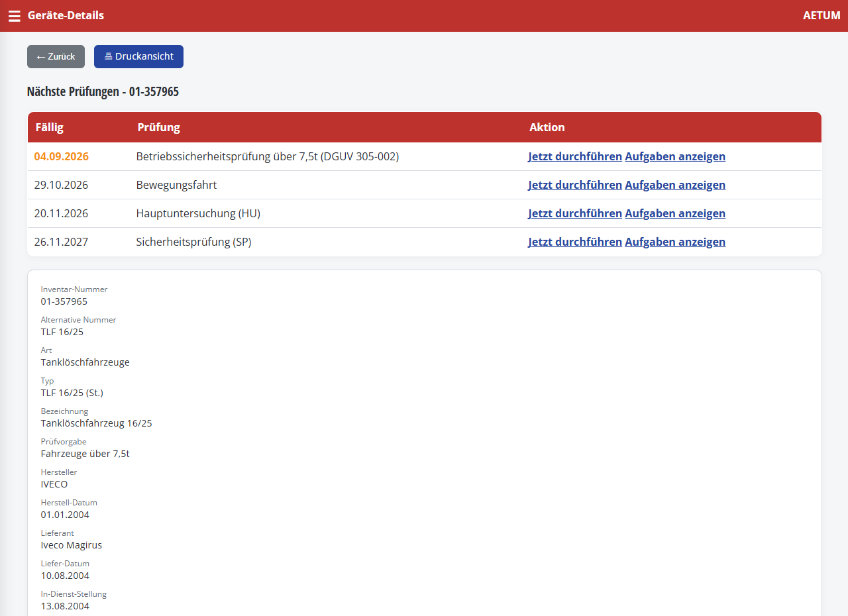
Task: Perform the Sicherheitsprüfung (SP) now
Action: pos(575,242)
